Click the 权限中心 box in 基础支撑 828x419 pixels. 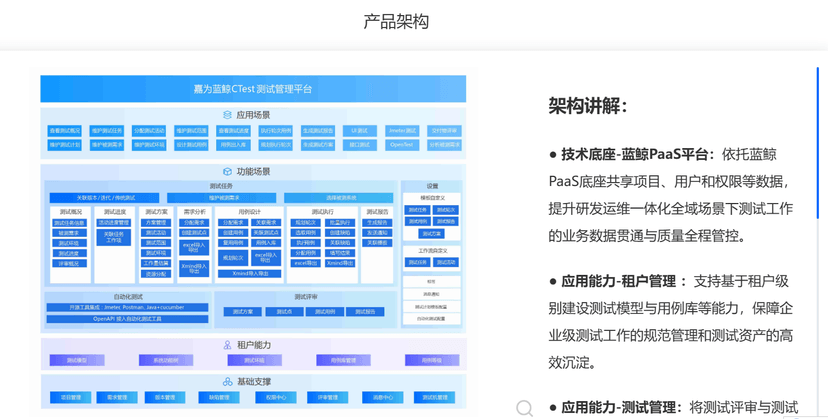[x=276, y=397]
